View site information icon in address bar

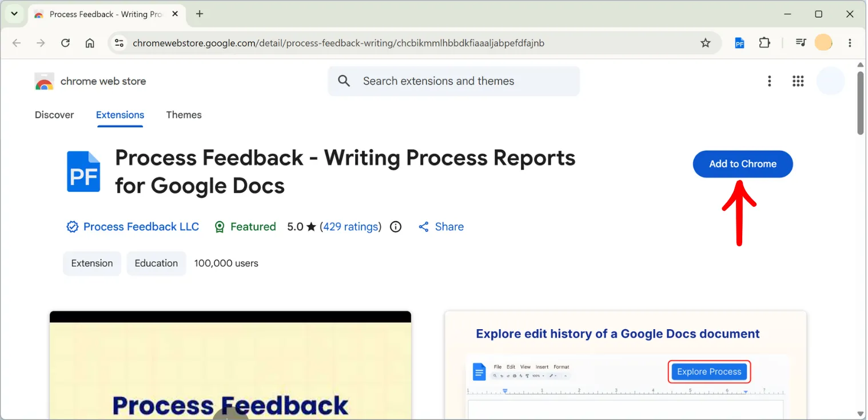[119, 43]
